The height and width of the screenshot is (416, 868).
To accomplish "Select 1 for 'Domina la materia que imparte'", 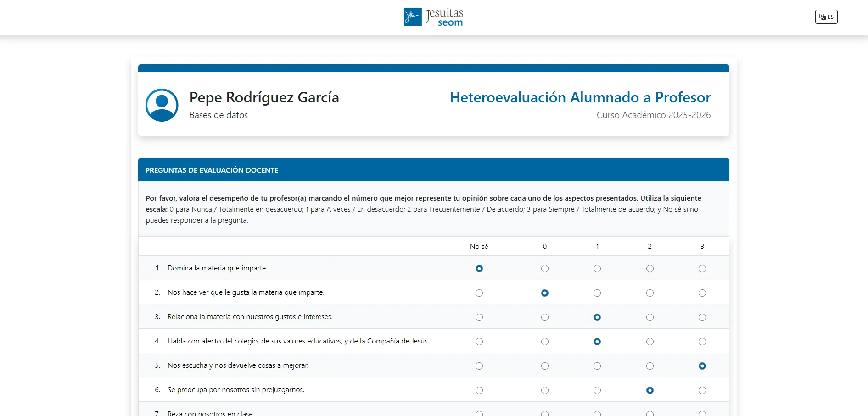I will click(x=597, y=269).
